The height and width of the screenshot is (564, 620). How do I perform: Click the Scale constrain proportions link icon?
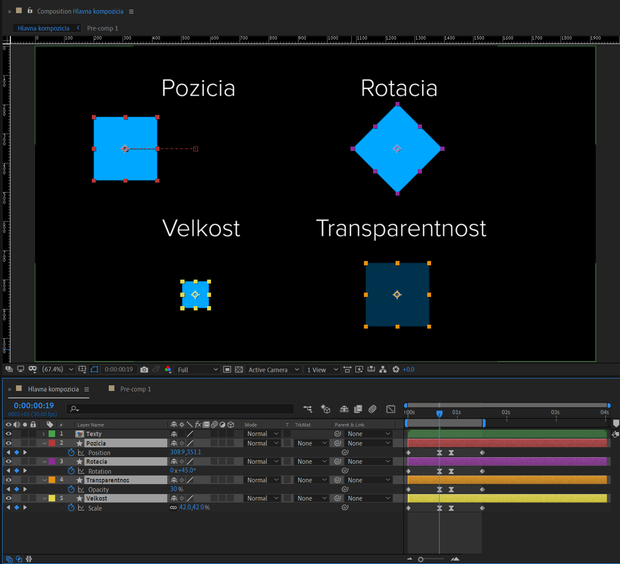tap(173, 508)
